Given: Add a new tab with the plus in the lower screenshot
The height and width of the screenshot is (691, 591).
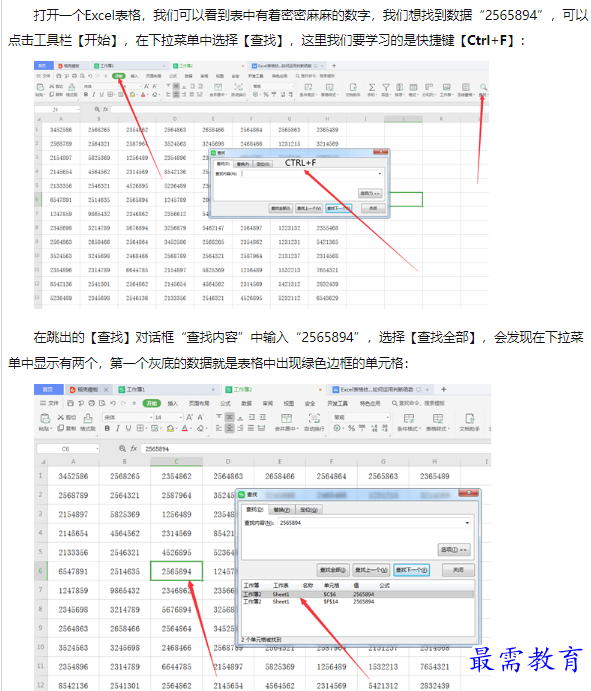Looking at the screenshot, I should [444, 390].
